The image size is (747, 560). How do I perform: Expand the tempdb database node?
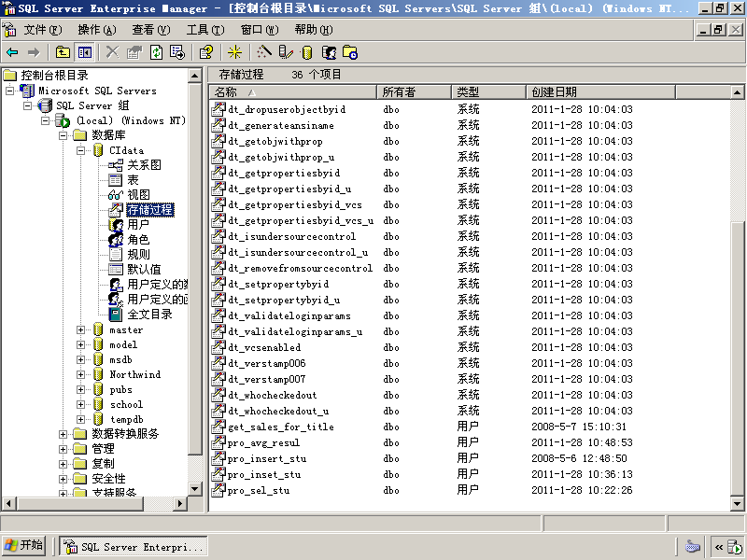(81, 419)
